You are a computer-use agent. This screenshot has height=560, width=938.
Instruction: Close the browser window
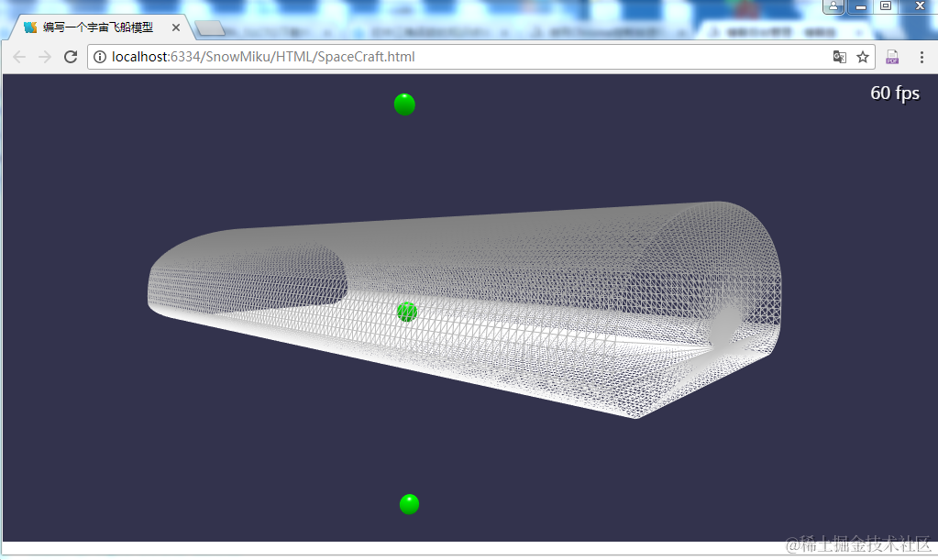pyautogui.click(x=920, y=6)
